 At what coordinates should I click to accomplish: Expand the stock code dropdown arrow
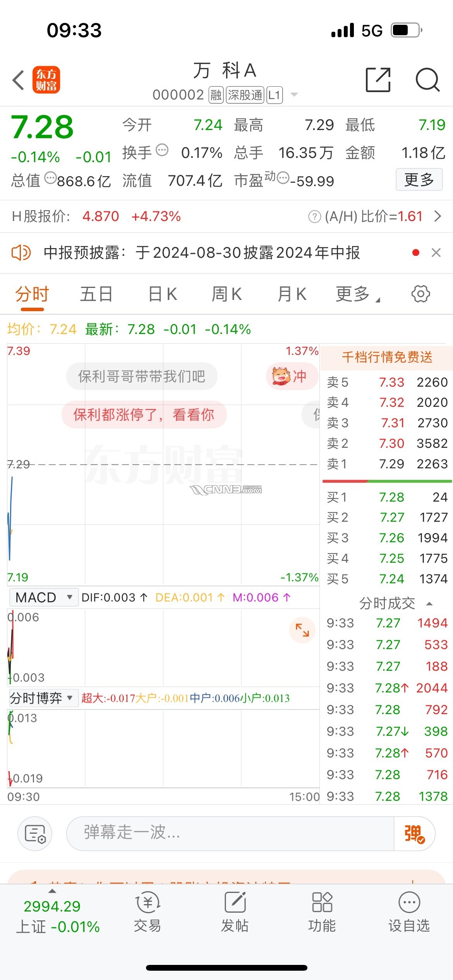[x=294, y=95]
